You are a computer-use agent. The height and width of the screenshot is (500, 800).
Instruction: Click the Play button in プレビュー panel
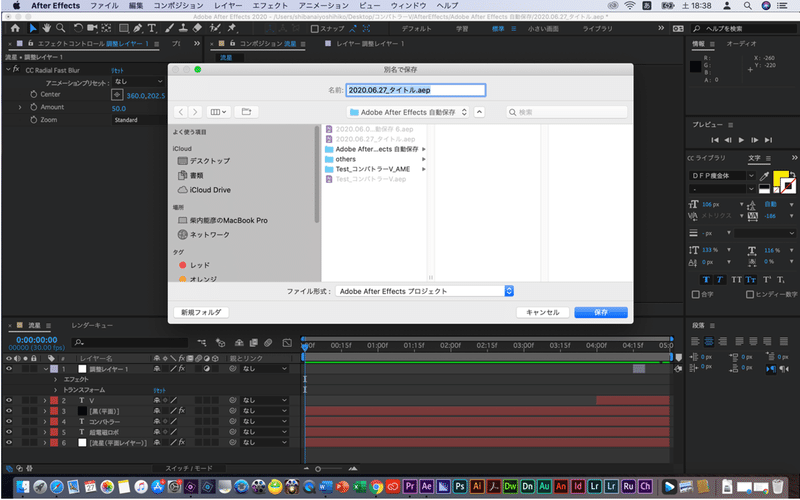(741, 140)
